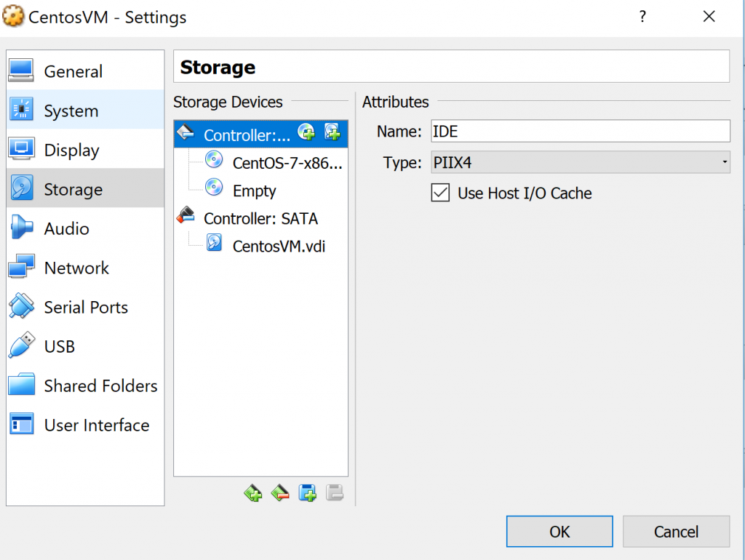
Task: Click the Cancel button
Action: coord(676,532)
